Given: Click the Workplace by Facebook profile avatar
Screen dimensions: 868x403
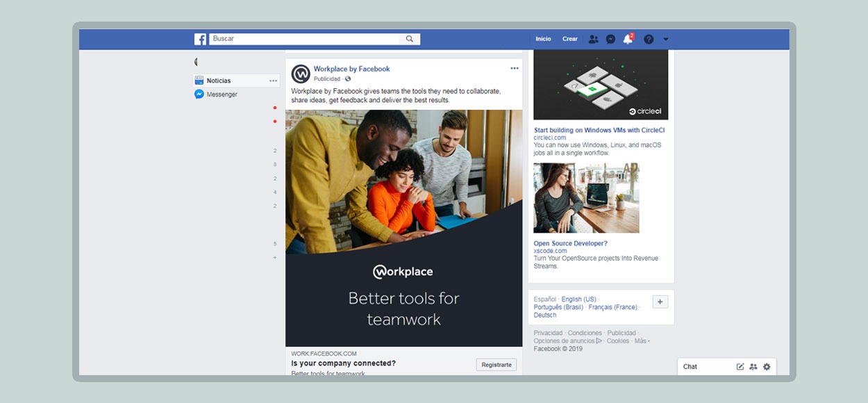Looking at the screenshot, I should pos(301,74).
